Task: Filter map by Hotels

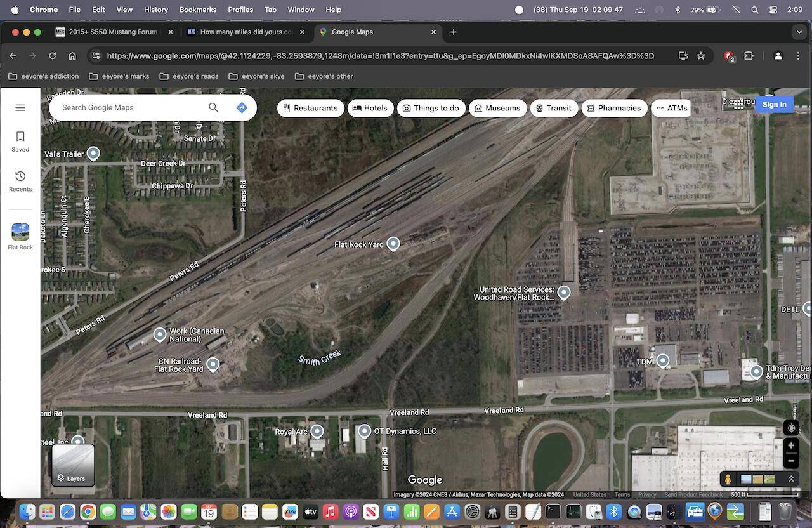Action: coord(370,108)
